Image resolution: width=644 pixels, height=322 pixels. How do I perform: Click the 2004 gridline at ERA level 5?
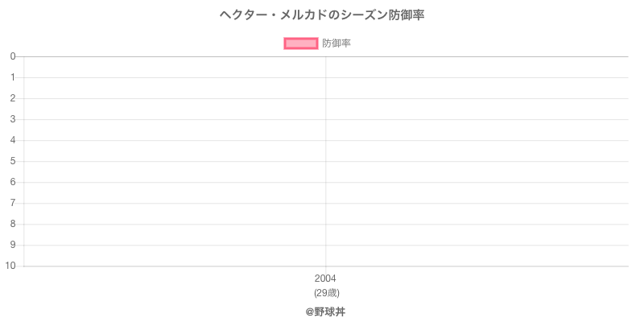[x=325, y=161]
